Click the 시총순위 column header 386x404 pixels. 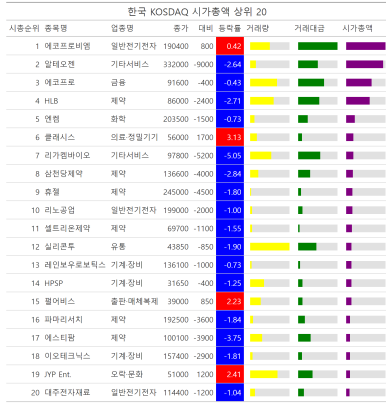24,28
